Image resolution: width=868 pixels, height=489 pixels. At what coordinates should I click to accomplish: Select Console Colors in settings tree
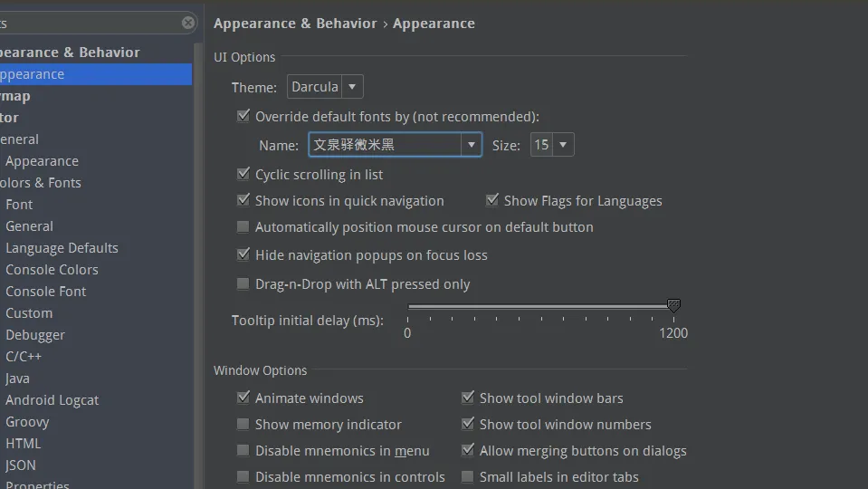click(x=52, y=270)
